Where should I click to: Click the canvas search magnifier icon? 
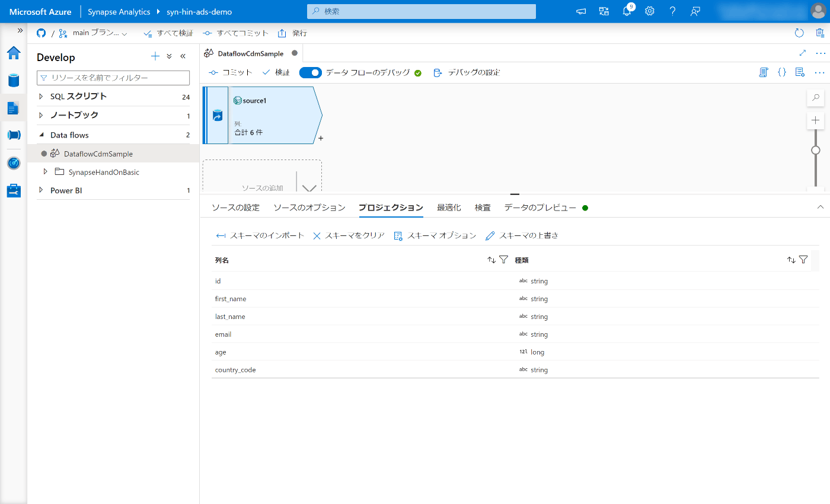(x=816, y=97)
